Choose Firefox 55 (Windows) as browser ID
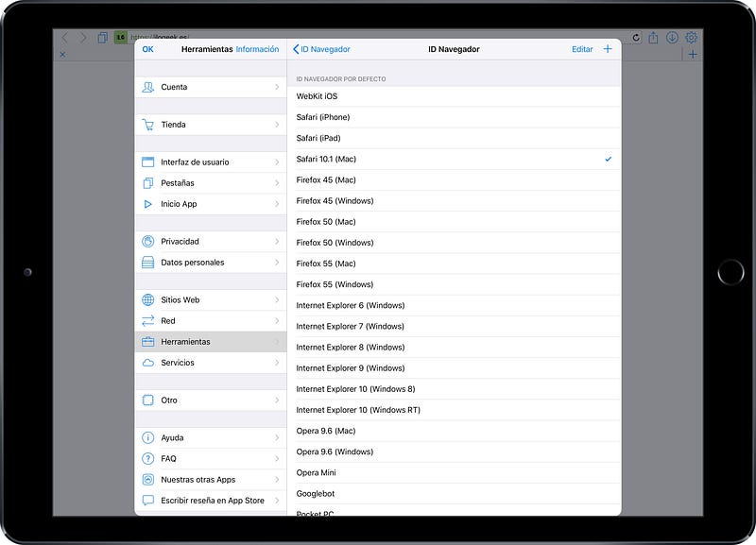 [x=454, y=284]
